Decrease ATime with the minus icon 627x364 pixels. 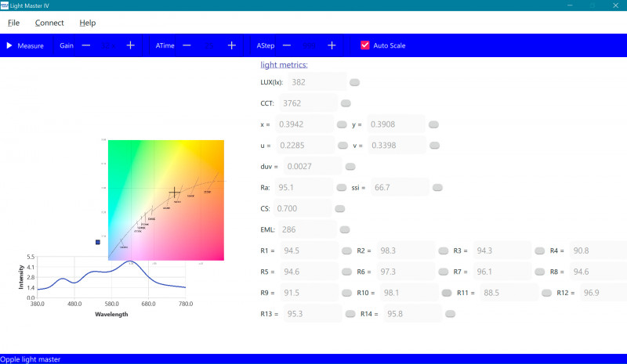click(187, 45)
